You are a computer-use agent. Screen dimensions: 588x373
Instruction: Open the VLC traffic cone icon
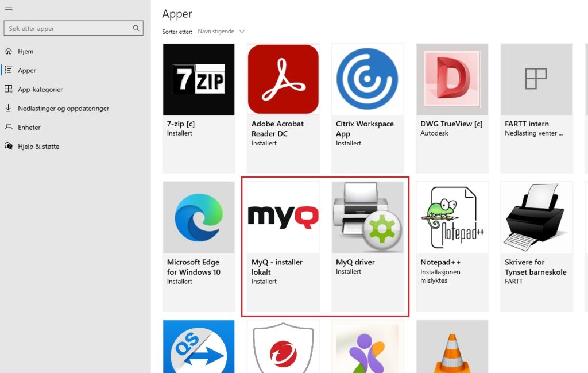(x=452, y=347)
